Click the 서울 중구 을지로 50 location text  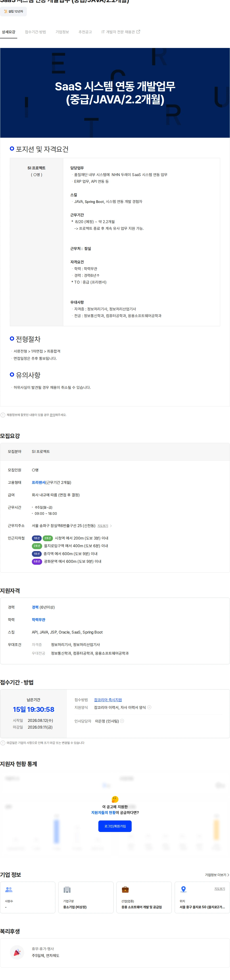202,907
